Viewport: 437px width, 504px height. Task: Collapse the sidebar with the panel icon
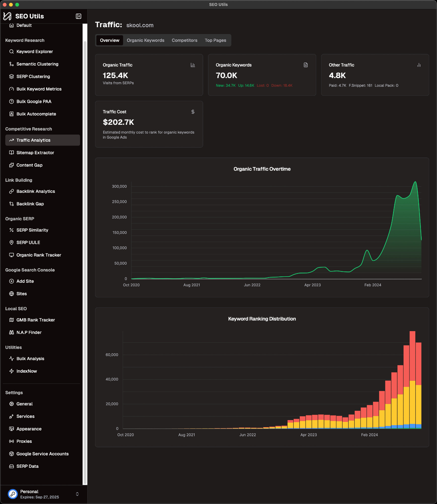tap(79, 16)
